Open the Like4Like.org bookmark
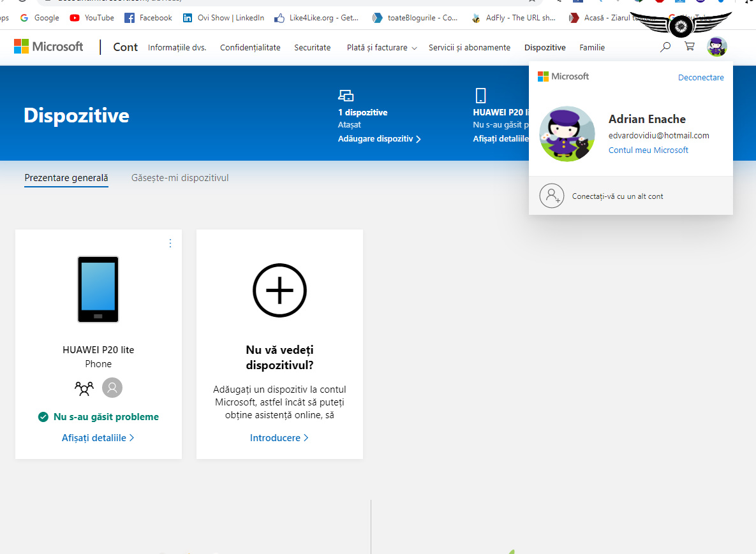Viewport: 756px width, 554px height. (316, 18)
